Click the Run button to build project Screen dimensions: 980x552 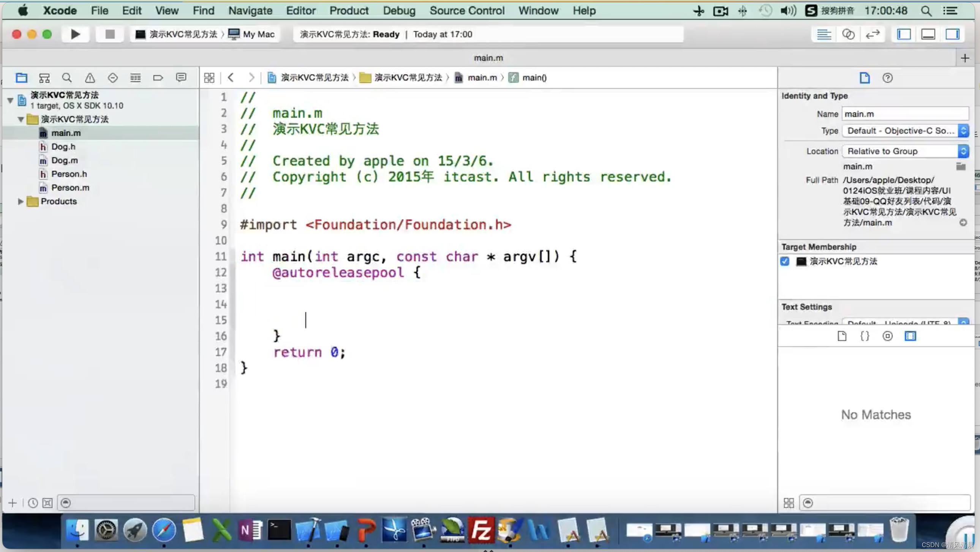click(x=75, y=34)
